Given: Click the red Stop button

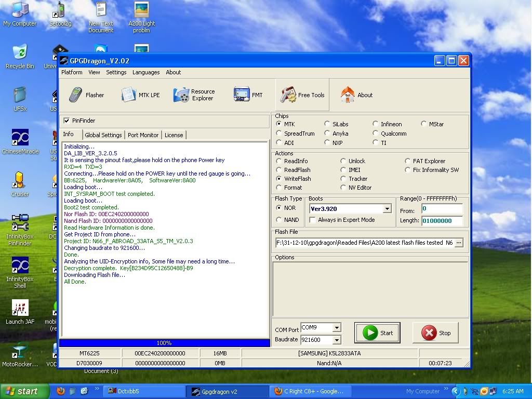Looking at the screenshot, I should click(436, 333).
